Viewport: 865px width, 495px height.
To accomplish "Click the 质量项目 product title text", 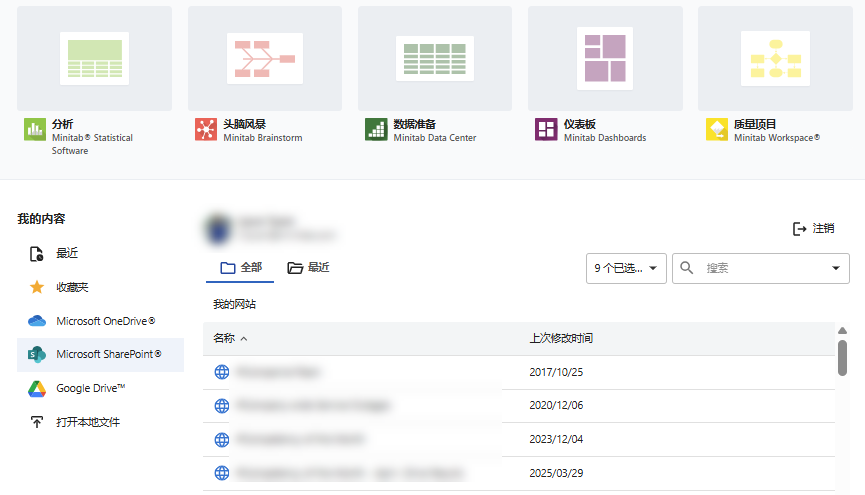I will 755,124.
